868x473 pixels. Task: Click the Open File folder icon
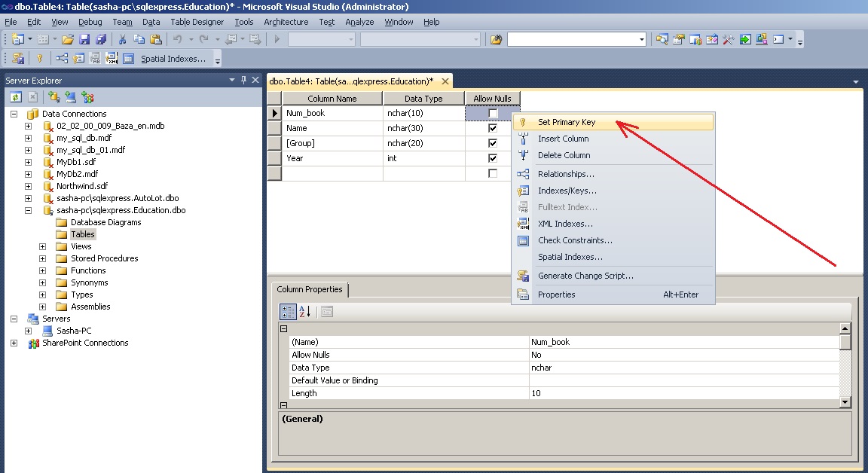tap(68, 39)
